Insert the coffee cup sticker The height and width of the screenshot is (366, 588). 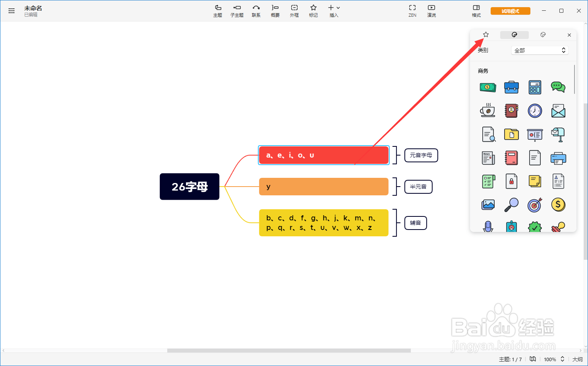click(488, 111)
